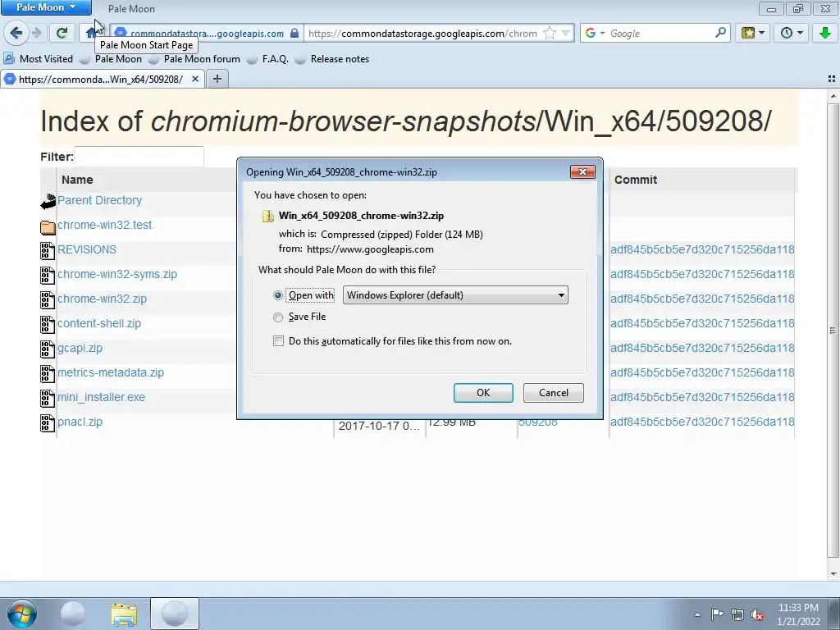
Task: Open the history clock button
Action: [x=787, y=33]
